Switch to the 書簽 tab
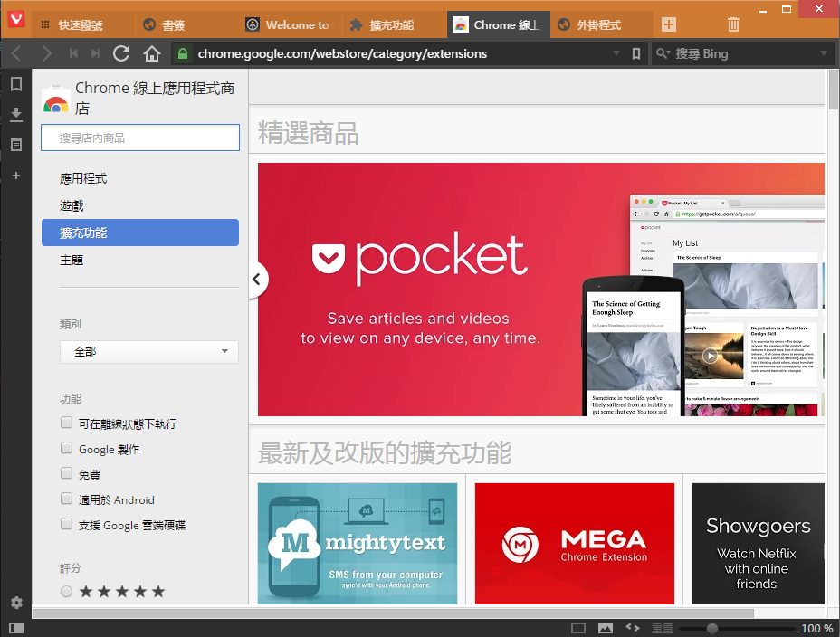This screenshot has height=637, width=840. 186,24
